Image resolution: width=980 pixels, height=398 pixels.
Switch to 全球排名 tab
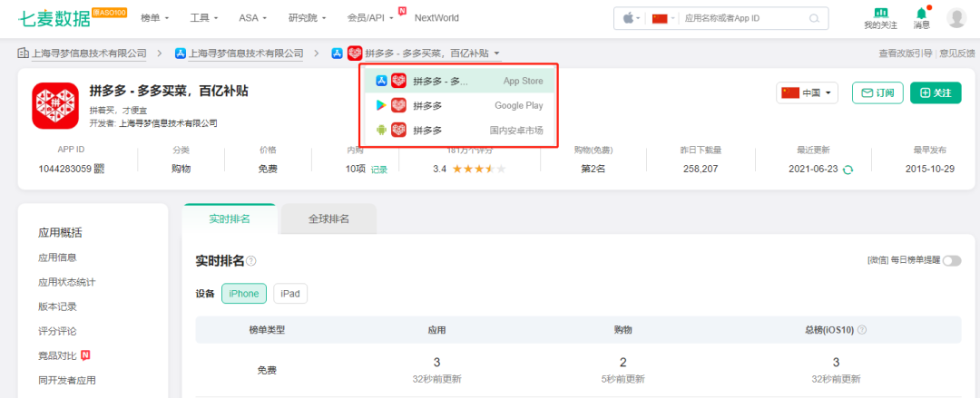pos(328,219)
